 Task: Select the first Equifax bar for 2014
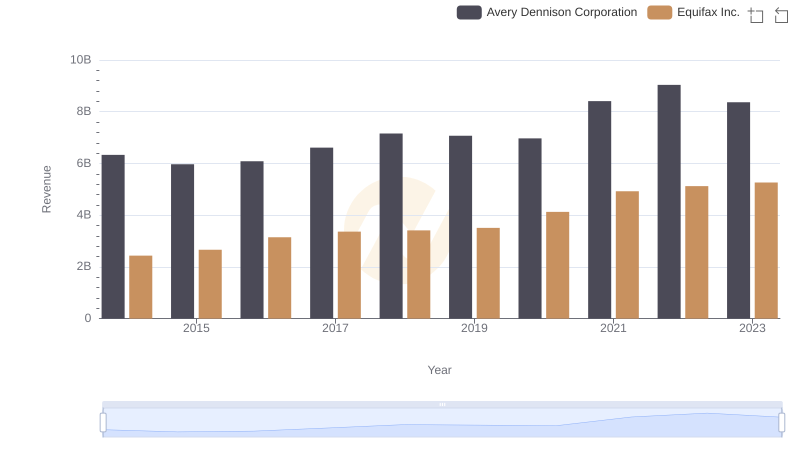[x=141, y=287]
